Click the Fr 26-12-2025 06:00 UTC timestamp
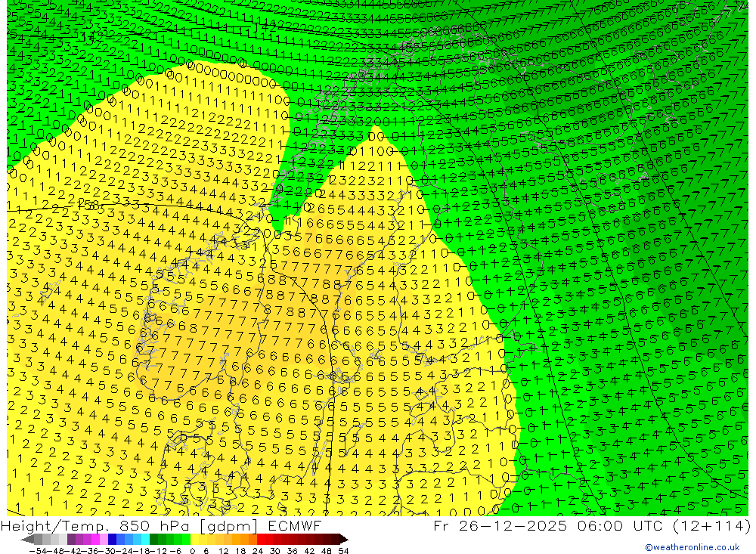Viewport: 756px width, 554px height. [592, 525]
